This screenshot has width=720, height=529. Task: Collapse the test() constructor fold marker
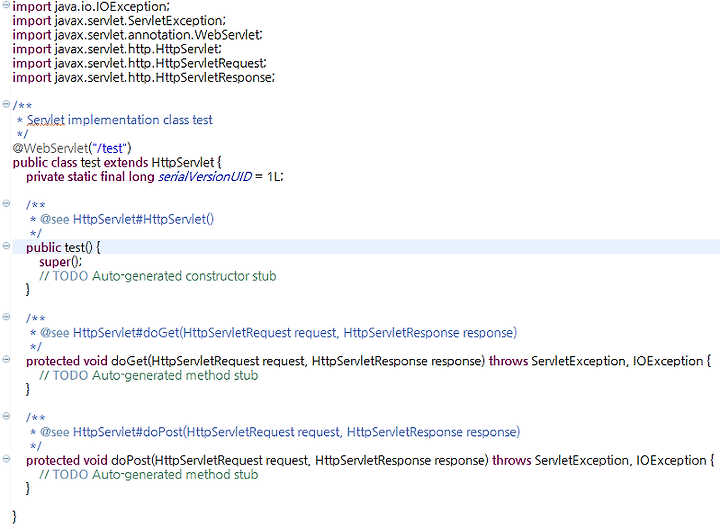click(x=6, y=246)
